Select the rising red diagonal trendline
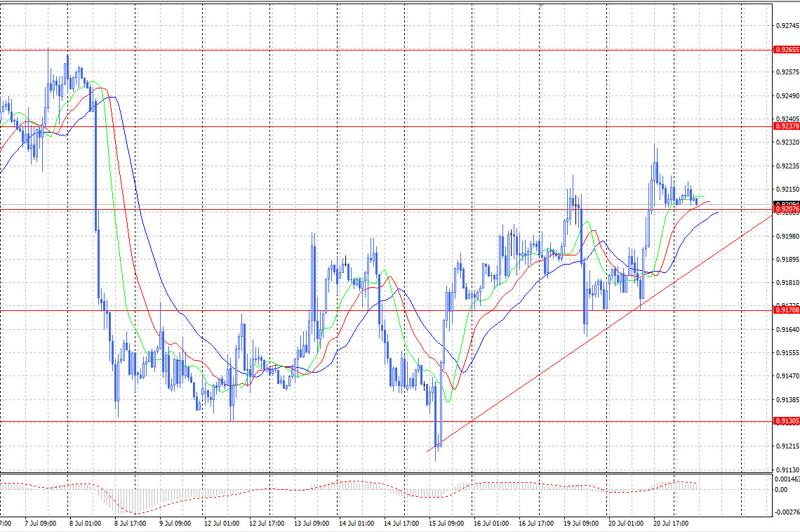Image resolution: width=800 pixels, height=532 pixels. point(599,333)
